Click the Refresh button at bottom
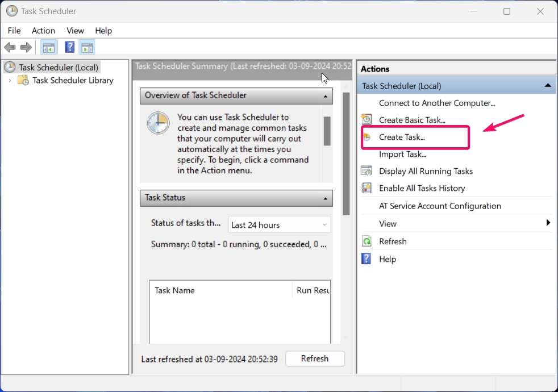558x392 pixels. pos(315,358)
